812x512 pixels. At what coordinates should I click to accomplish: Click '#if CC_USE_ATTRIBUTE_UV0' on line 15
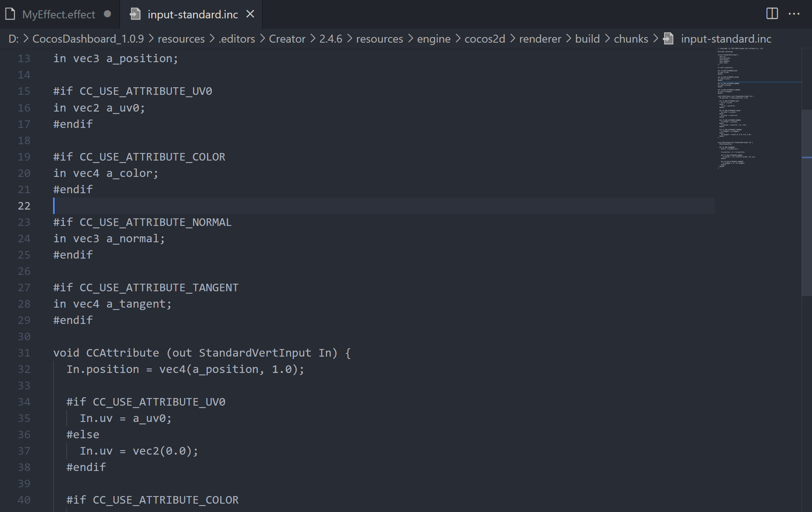(x=133, y=91)
